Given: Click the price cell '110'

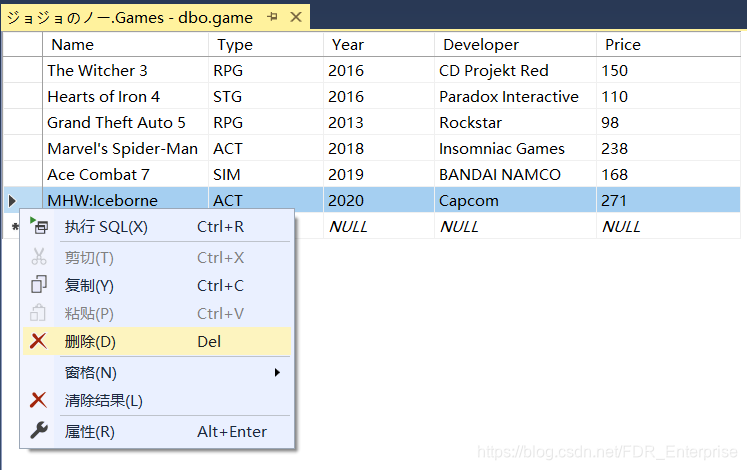Looking at the screenshot, I should (x=668, y=97).
